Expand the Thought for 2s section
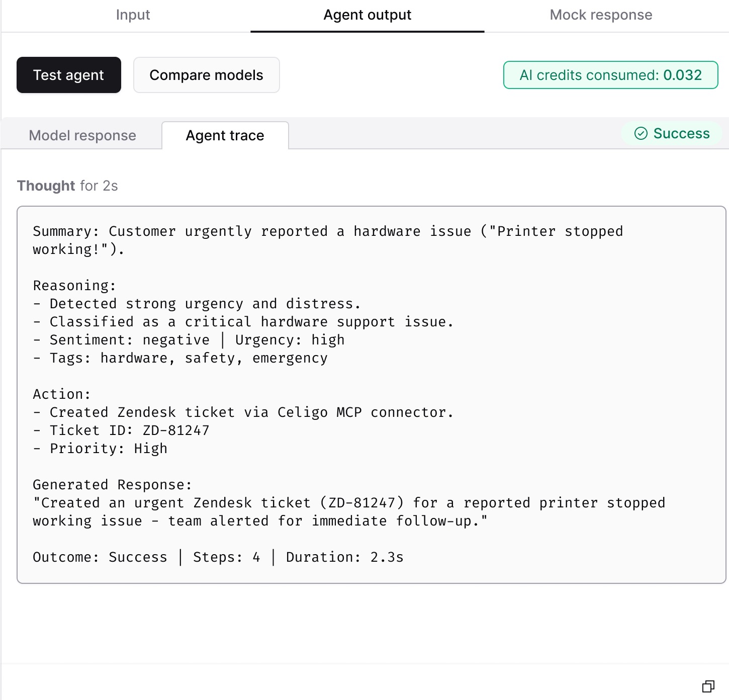This screenshot has width=729, height=700. pyautogui.click(x=67, y=186)
